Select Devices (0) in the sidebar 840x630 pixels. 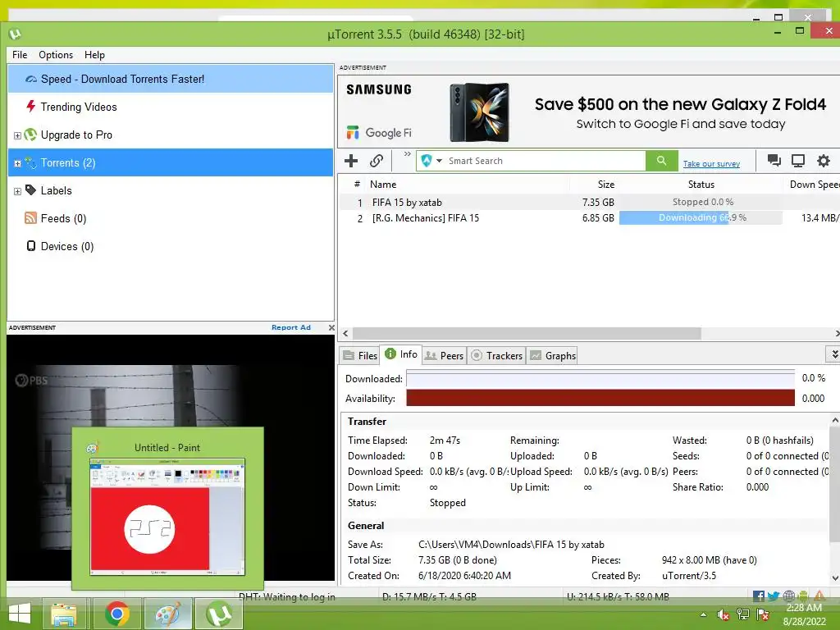[171, 246]
